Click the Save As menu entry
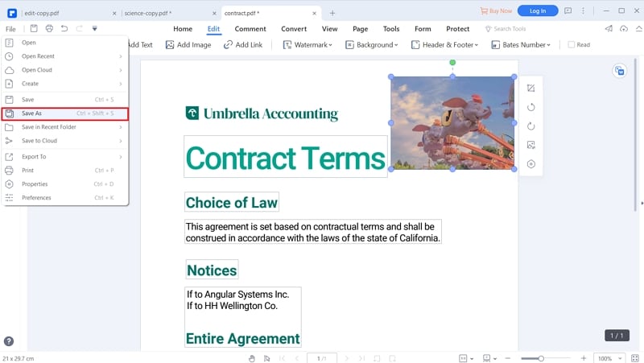Image resolution: width=644 pixels, height=363 pixels. [x=65, y=113]
